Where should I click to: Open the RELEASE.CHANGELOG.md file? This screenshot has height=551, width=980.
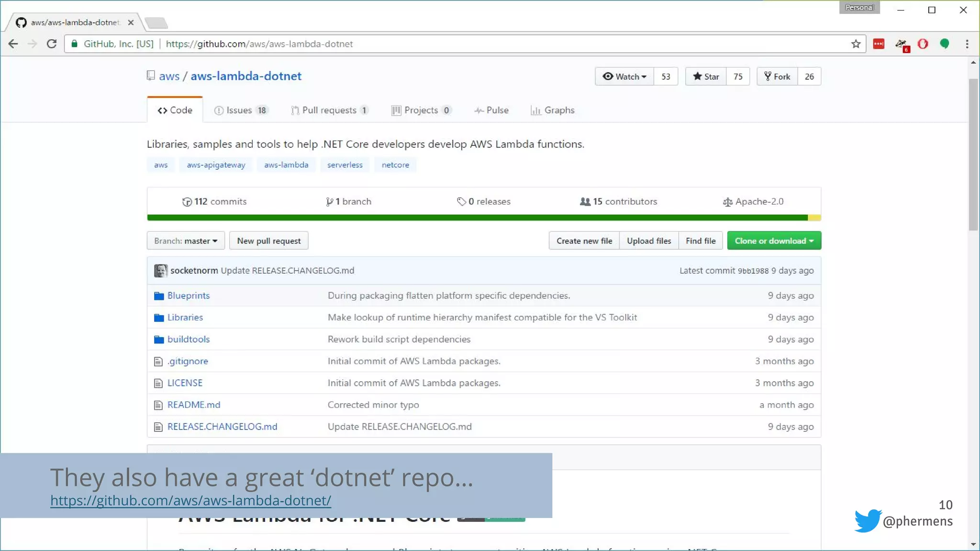(222, 427)
